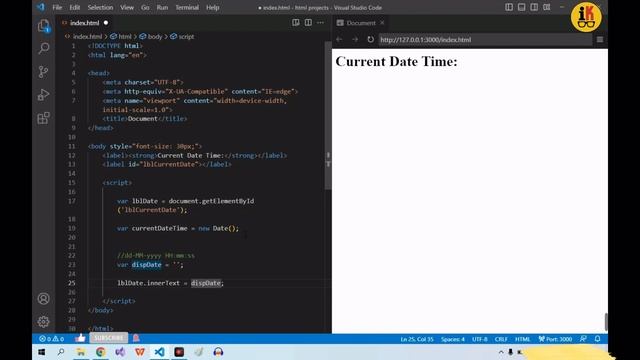Open the Selection menu
Viewport: 640px width, 360px height.
(x=100, y=7)
